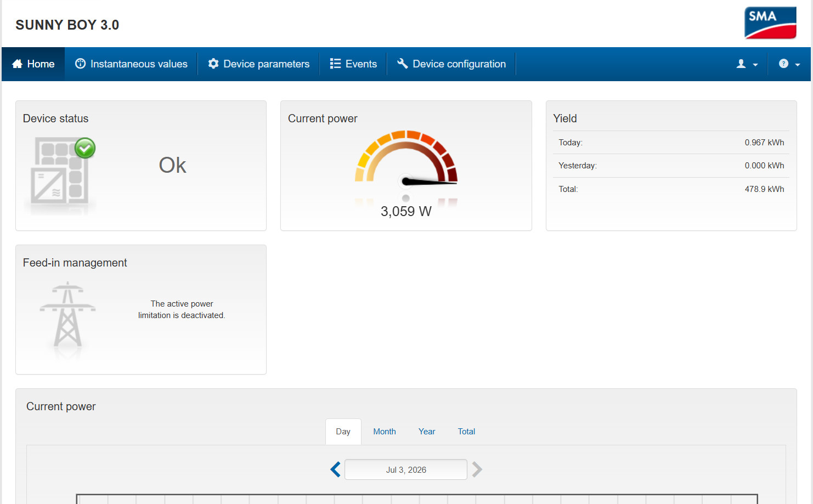Switch to the Day tab
This screenshot has height=504, width=813.
click(343, 432)
